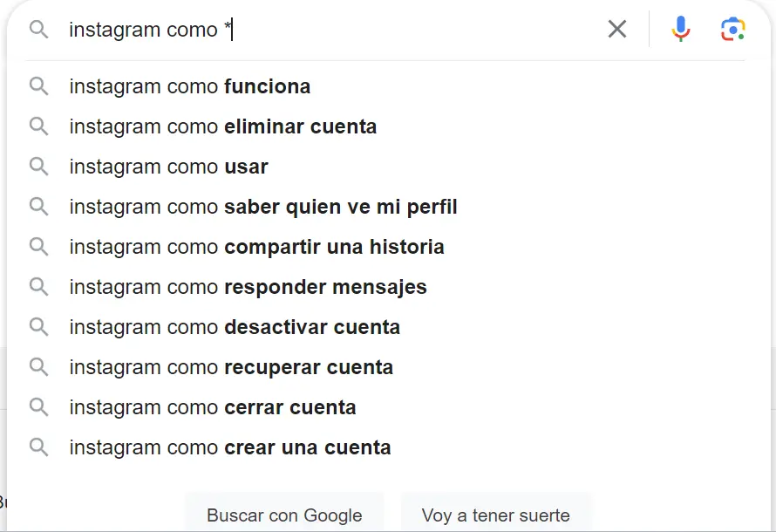The width and height of the screenshot is (776, 532).
Task: Choose "compartir una historia" suggestion
Action: pyautogui.click(x=257, y=247)
